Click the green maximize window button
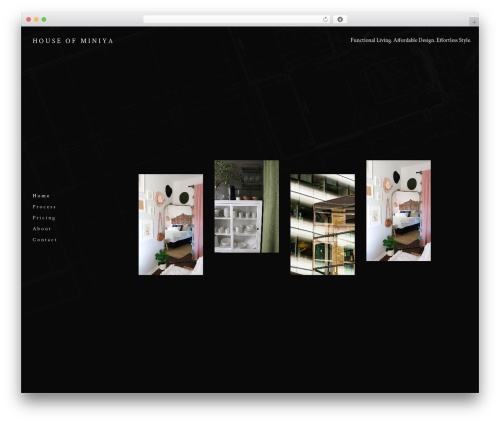Viewport: 500px width, 423px height. 44,19
